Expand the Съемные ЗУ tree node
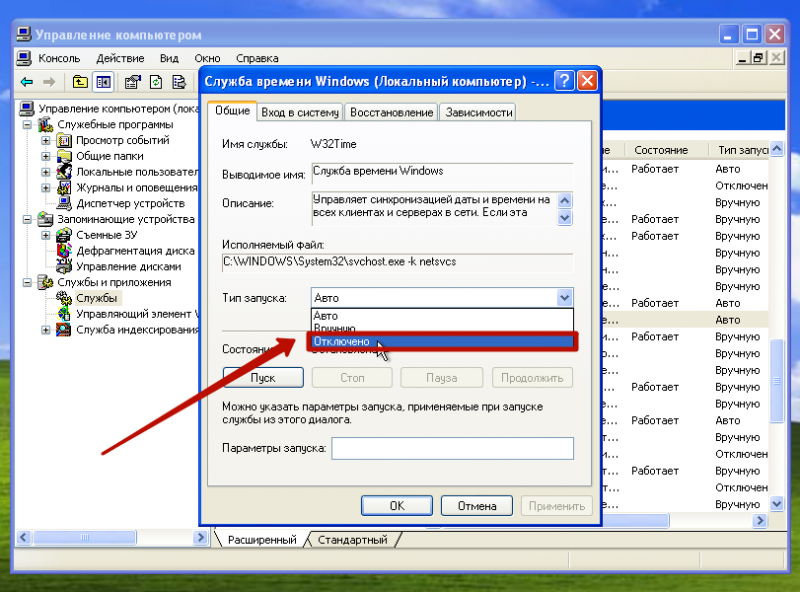800x592 pixels. click(x=46, y=235)
